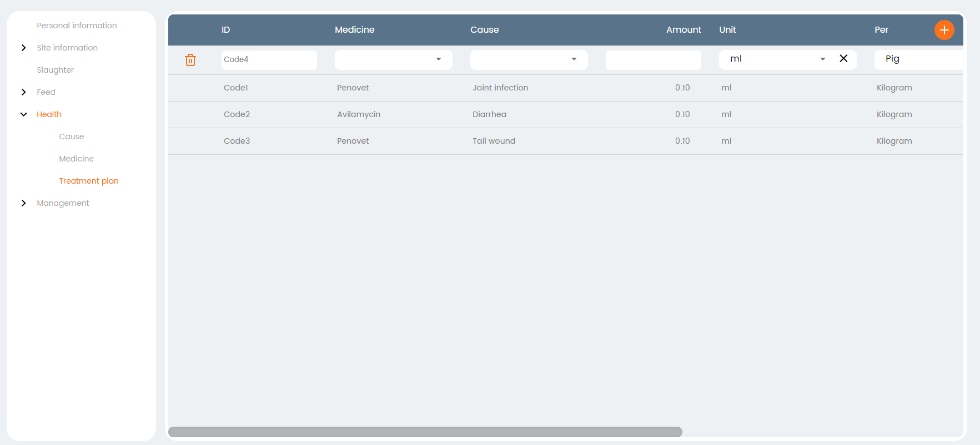Image resolution: width=980 pixels, height=445 pixels.
Task: Sort by the ID column header
Action: coord(225,30)
